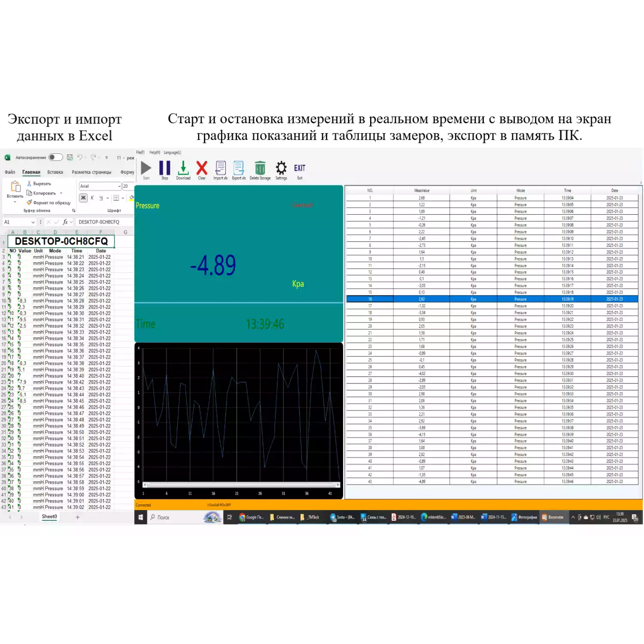Image resolution: width=644 pixels, height=644 pixels.
Task: Expand the Копировать dropdown arrow
Action: (x=61, y=193)
